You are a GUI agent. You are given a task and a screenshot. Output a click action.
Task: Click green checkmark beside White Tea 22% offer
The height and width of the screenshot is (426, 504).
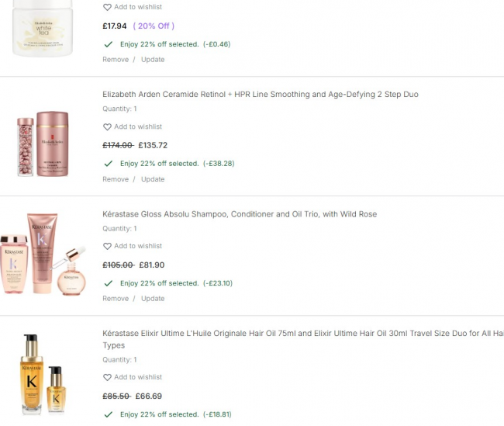109,44
